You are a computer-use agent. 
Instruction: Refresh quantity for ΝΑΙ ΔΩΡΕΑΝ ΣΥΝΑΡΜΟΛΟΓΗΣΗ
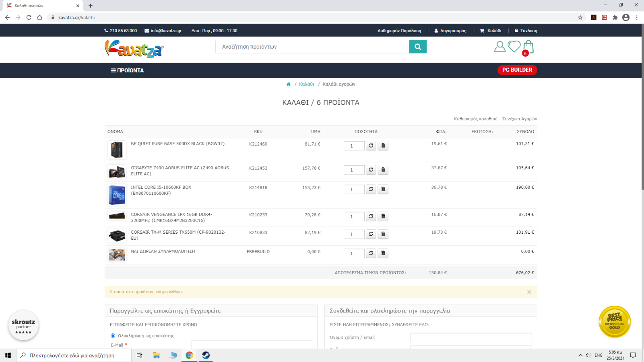[x=371, y=253]
